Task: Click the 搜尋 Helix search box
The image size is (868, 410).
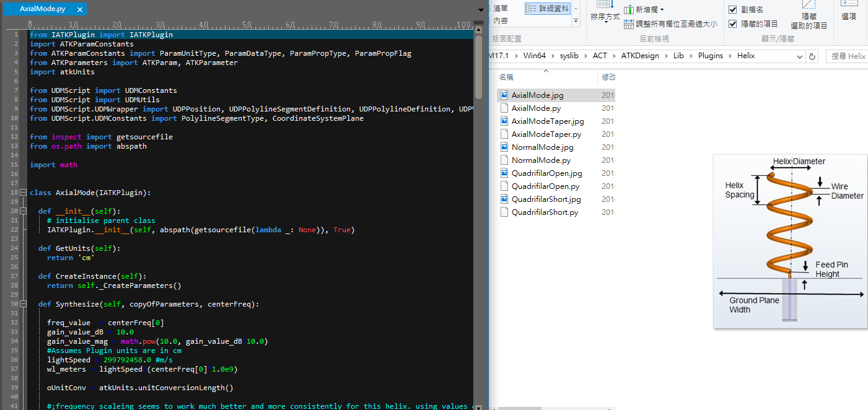Action: pyautogui.click(x=847, y=56)
